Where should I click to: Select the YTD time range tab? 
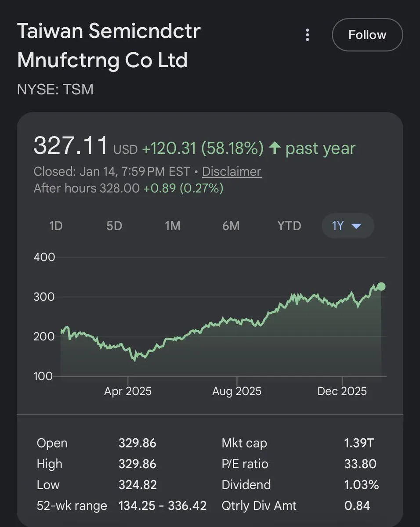point(289,226)
